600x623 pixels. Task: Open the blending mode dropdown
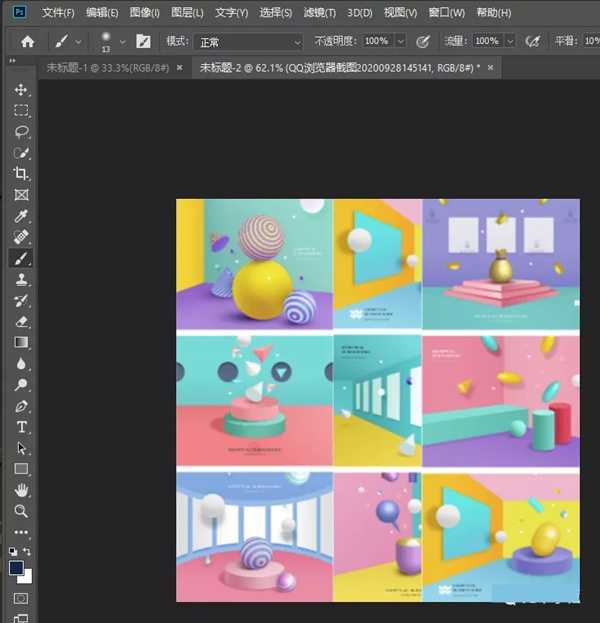tap(248, 42)
